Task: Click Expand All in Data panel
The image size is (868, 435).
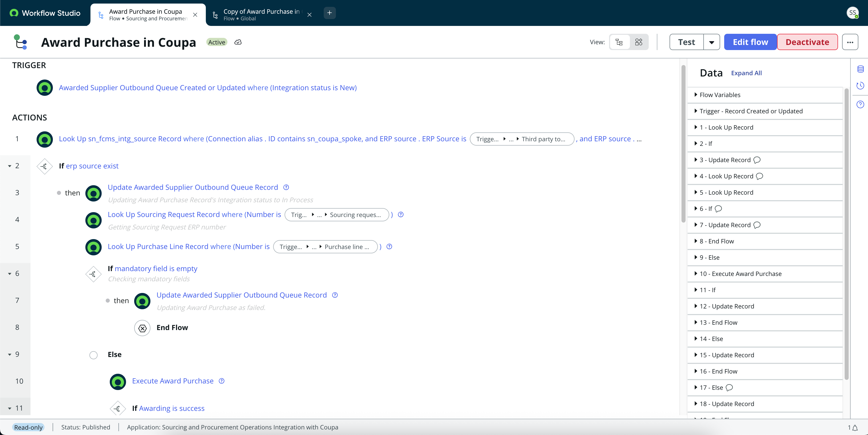Action: coord(746,73)
